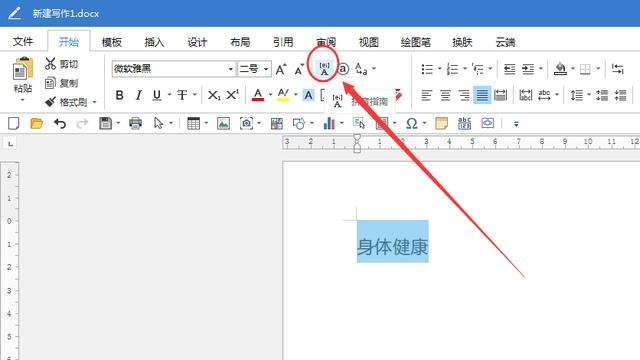Open font color dropdown arrow

(x=270, y=95)
